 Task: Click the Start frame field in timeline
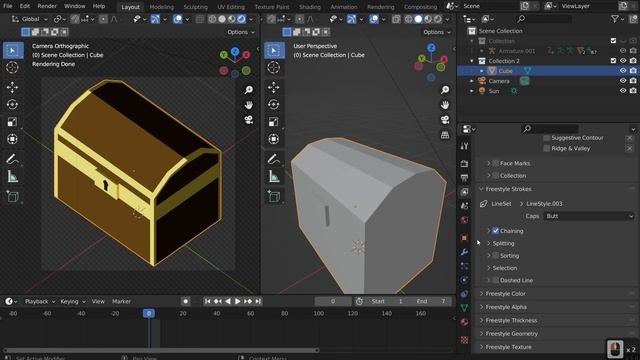pos(387,302)
